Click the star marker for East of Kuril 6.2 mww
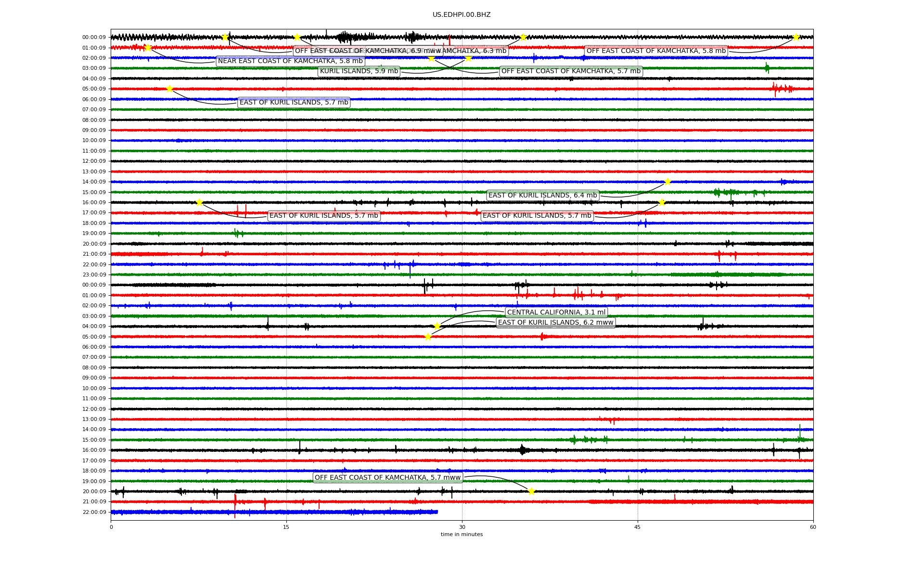 click(428, 337)
